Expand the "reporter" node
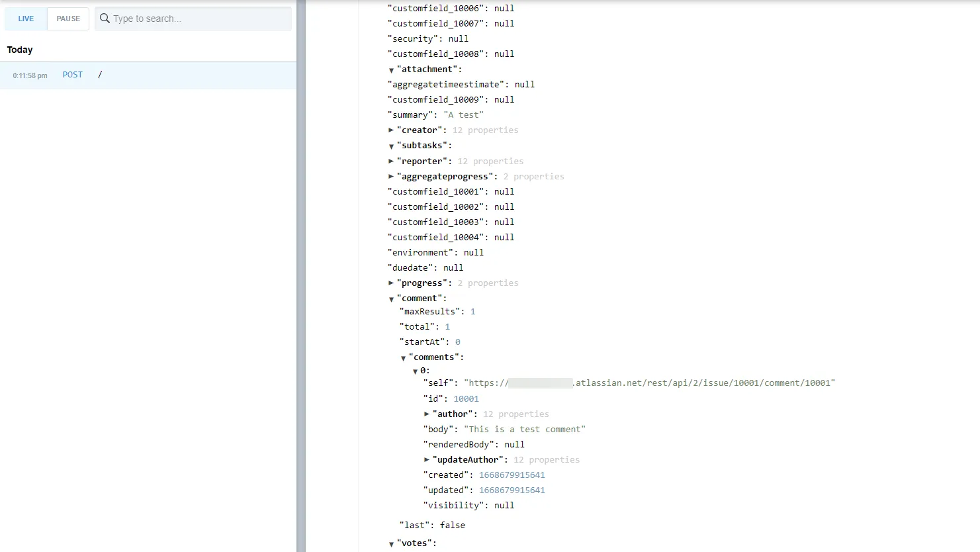Image resolution: width=980 pixels, height=552 pixels. (391, 161)
